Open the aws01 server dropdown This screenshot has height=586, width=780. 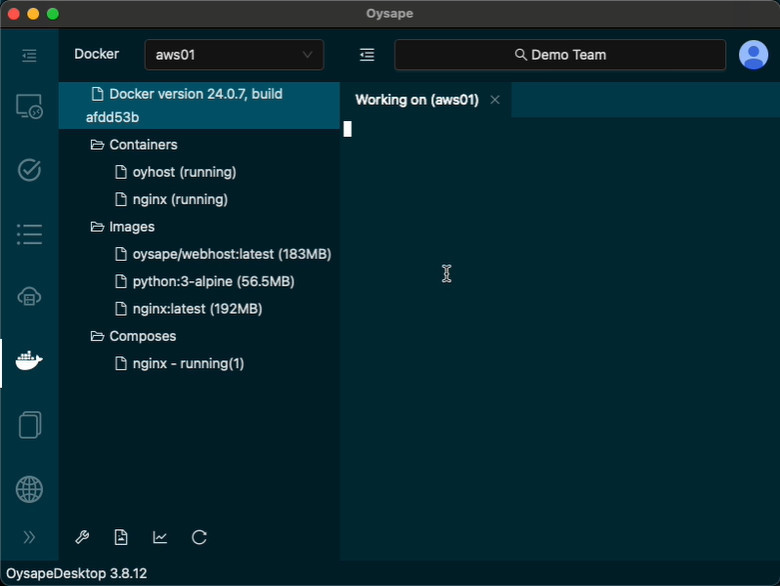pos(234,55)
